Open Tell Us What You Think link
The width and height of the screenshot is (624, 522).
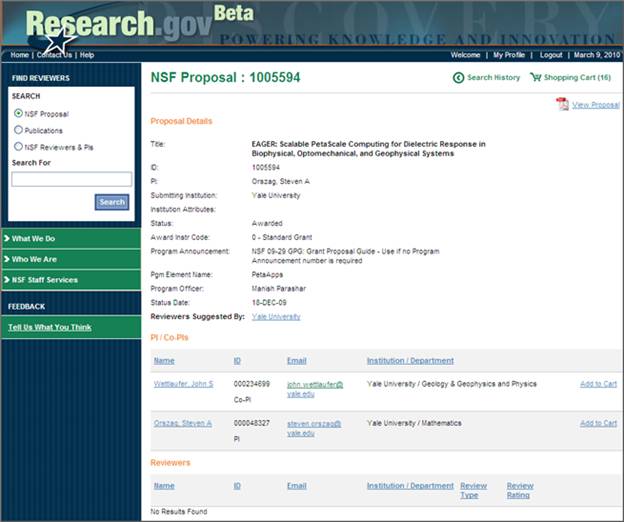coord(49,327)
